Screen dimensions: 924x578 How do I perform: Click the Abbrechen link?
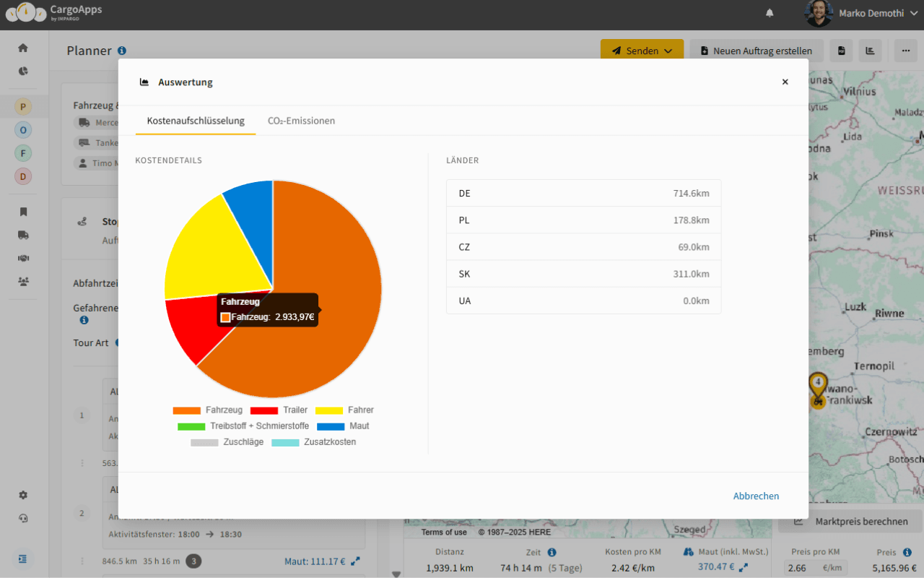756,496
